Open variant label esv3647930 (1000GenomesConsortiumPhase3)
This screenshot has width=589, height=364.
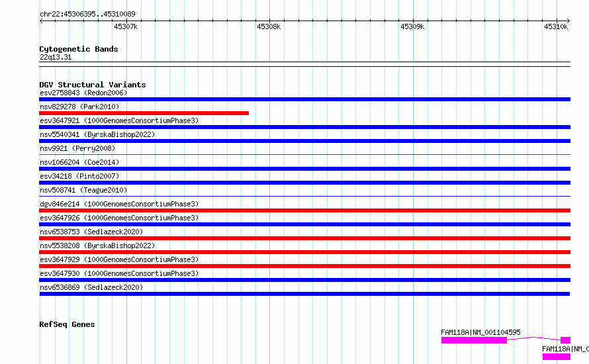coord(119,273)
